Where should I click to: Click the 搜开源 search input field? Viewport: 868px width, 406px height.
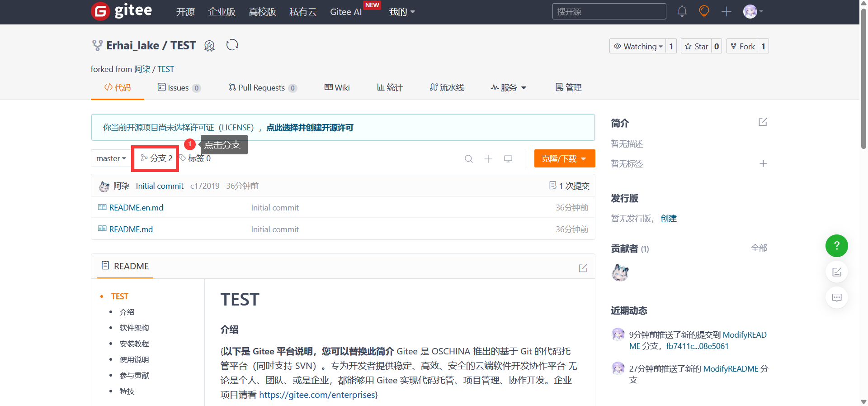click(x=609, y=11)
